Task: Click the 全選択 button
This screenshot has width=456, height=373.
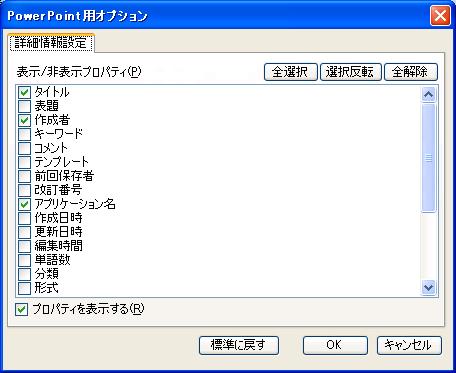Action: [x=290, y=72]
